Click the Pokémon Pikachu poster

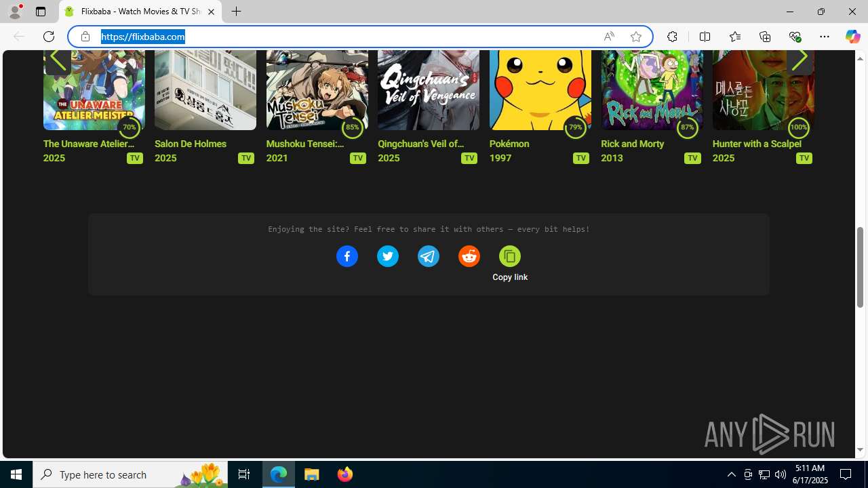540,89
